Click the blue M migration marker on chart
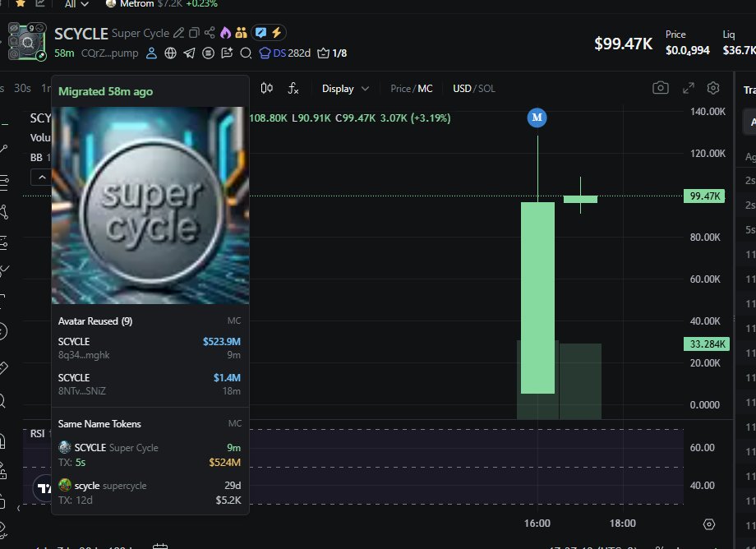Viewport: 756px width, 549px height. click(x=537, y=118)
